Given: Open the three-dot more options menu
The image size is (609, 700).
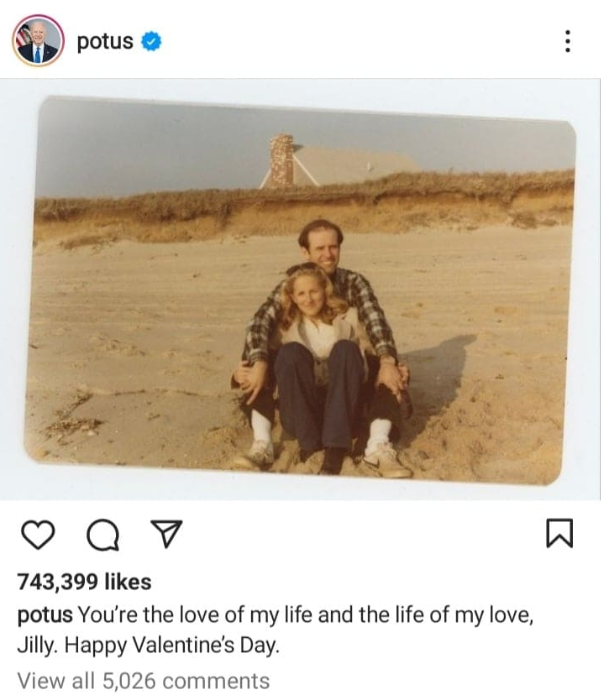Looking at the screenshot, I should [568, 40].
